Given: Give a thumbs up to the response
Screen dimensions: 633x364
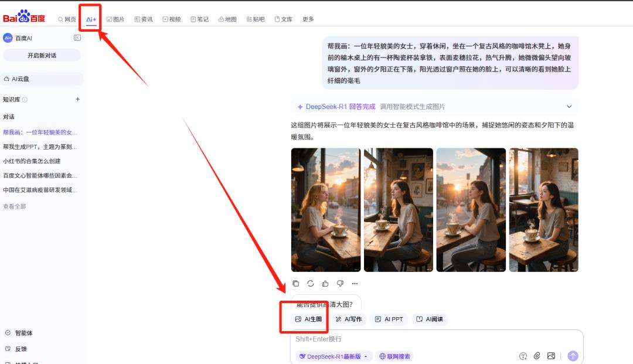Looking at the screenshot, I should coord(325,283).
